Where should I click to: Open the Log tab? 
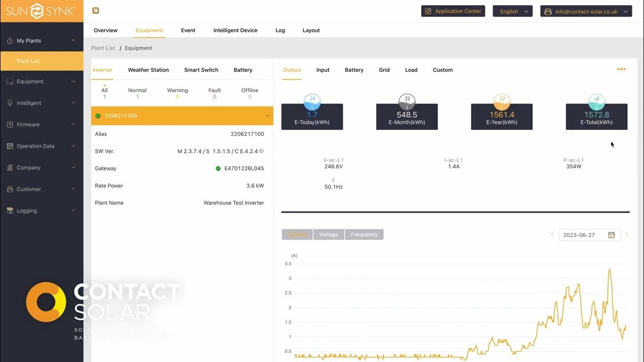point(280,31)
